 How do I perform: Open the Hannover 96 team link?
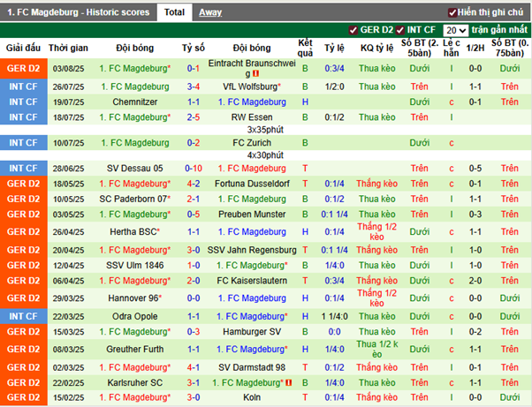coord(134,298)
